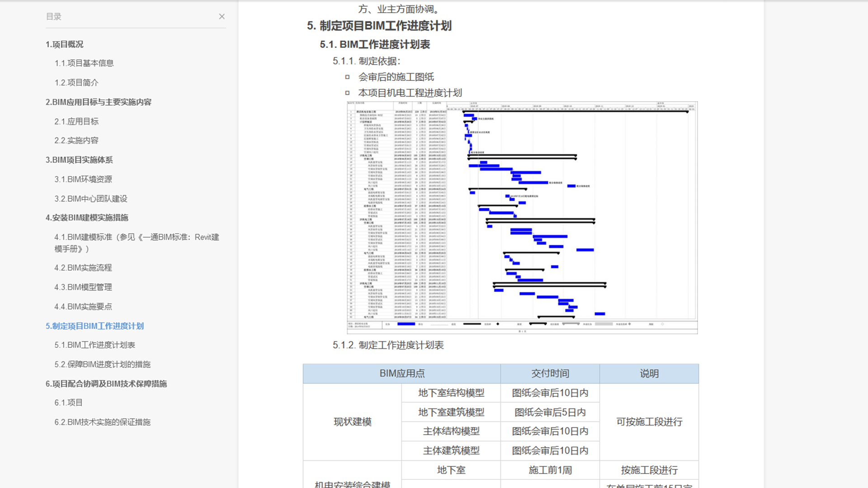This screenshot has height=488, width=868.
Task: Jump to 1.1.项目基本信息
Action: coord(84,63)
